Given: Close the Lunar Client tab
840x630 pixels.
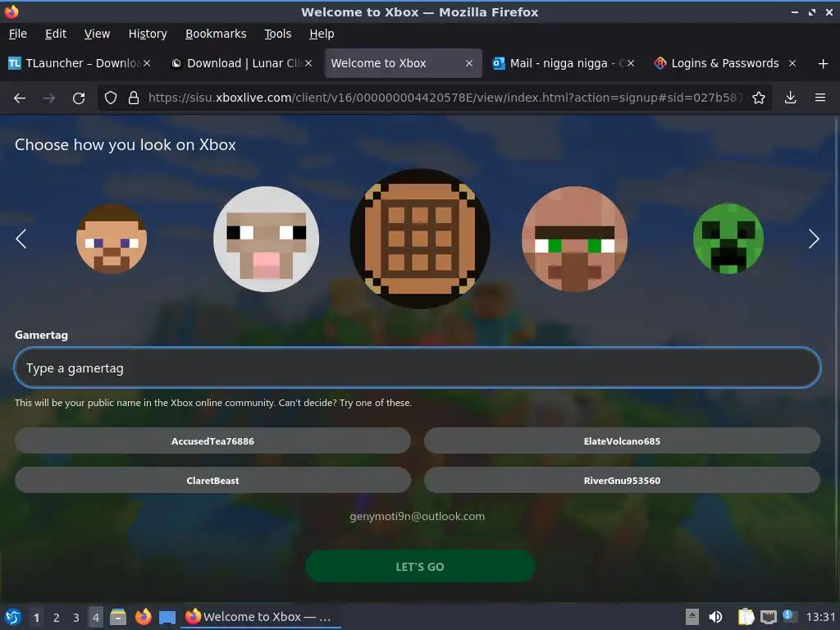Looking at the screenshot, I should pos(308,63).
